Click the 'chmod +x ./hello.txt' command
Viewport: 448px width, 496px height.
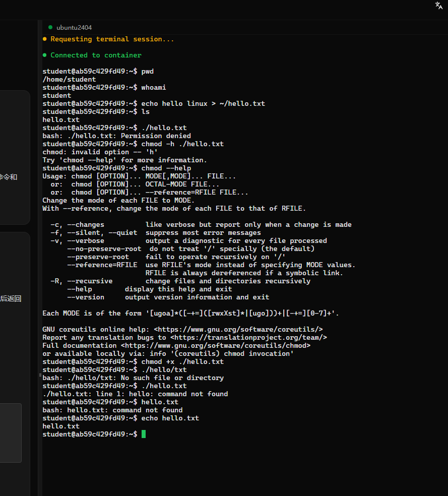point(133,362)
